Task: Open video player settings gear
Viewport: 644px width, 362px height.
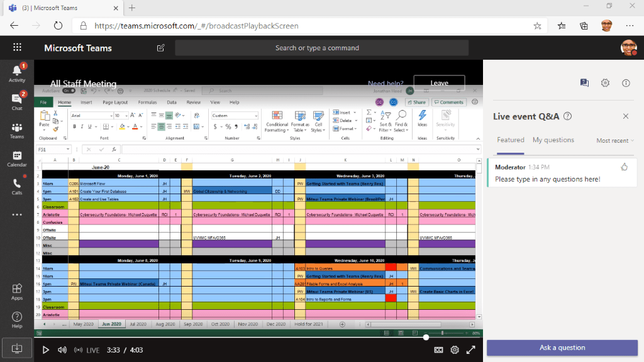Action: click(x=455, y=350)
